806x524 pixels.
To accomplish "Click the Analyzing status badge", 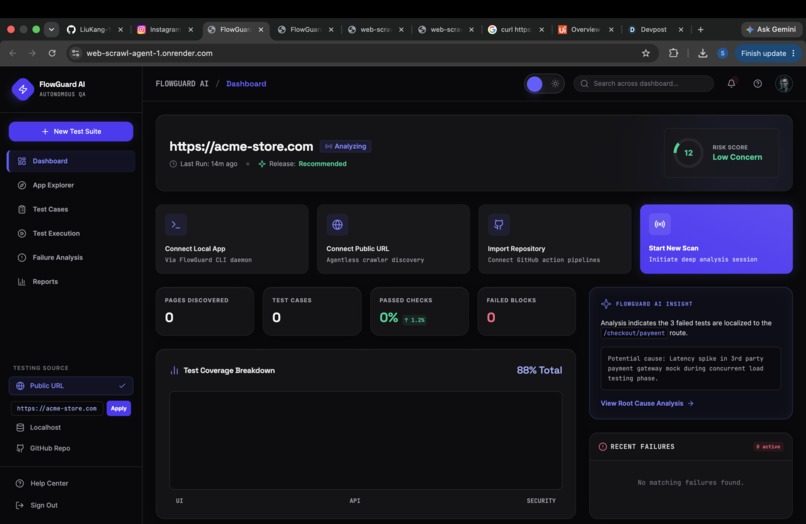I will 345,147.
